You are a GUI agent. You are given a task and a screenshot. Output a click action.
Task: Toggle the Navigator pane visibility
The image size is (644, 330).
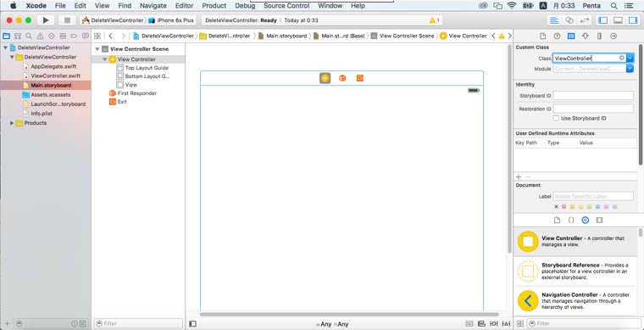coord(603,20)
